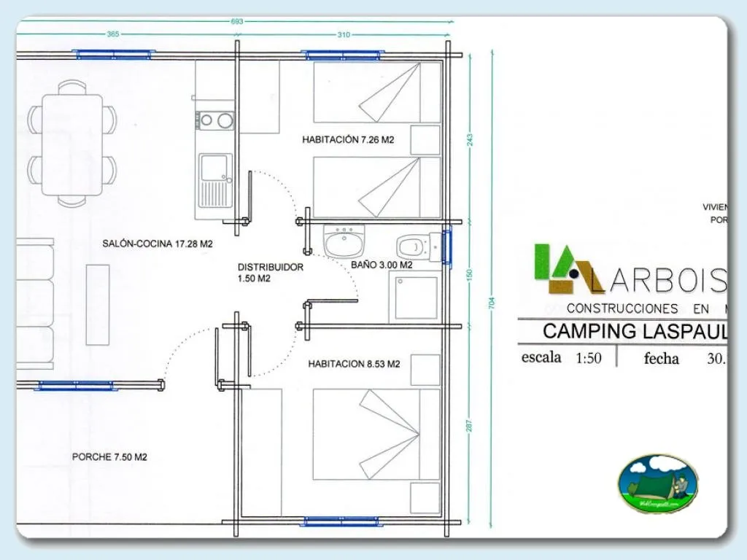Click the 365 width dimension
This screenshot has width=747, height=560.
pyautogui.click(x=113, y=34)
